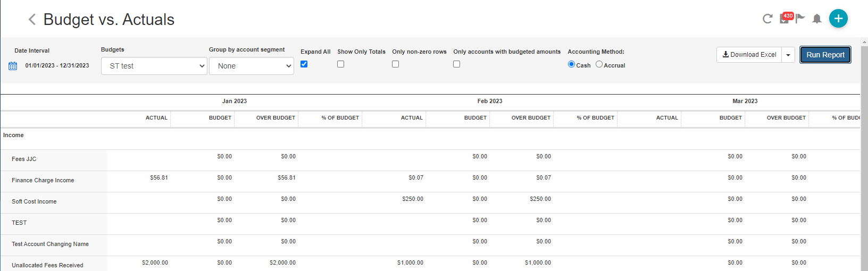The width and height of the screenshot is (868, 271).
Task: Check Only non-zero rows option
Action: coord(396,64)
